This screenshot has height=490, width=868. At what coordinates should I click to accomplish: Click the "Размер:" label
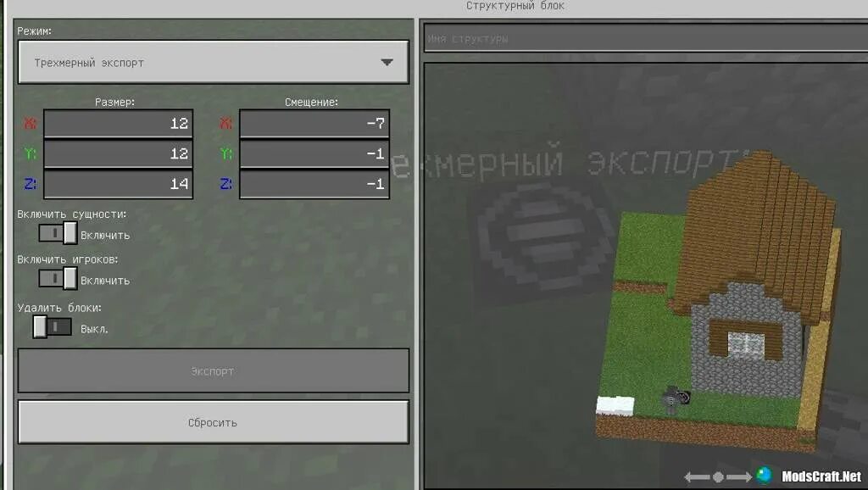tap(114, 102)
